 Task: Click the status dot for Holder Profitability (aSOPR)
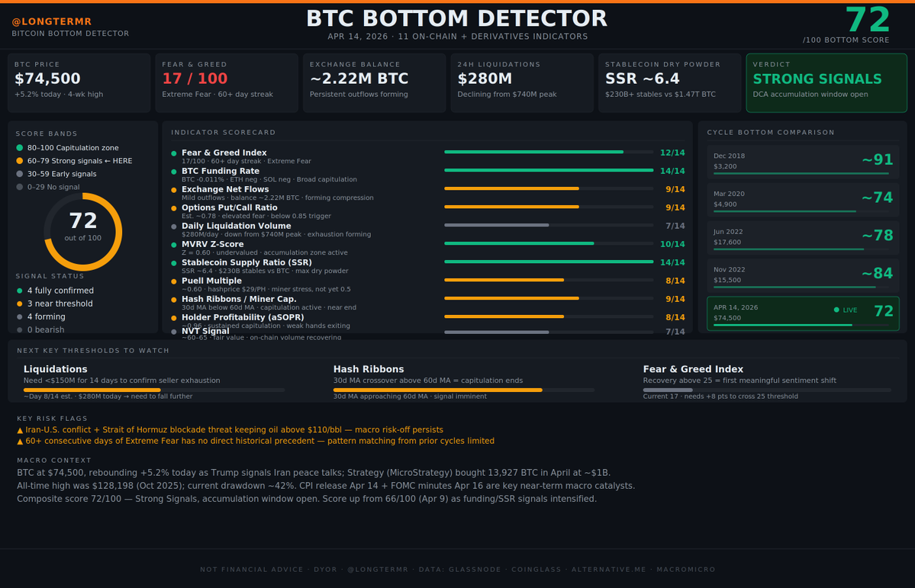[174, 318]
